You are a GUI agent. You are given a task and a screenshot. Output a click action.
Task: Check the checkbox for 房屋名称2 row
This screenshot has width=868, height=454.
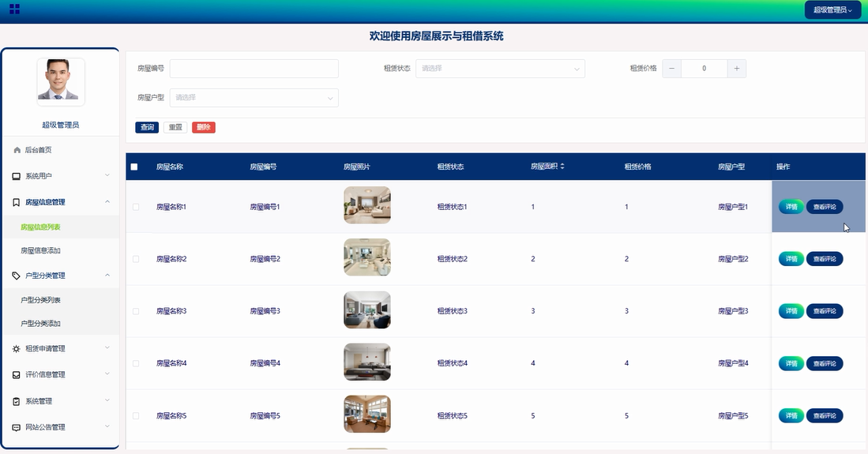tap(136, 258)
